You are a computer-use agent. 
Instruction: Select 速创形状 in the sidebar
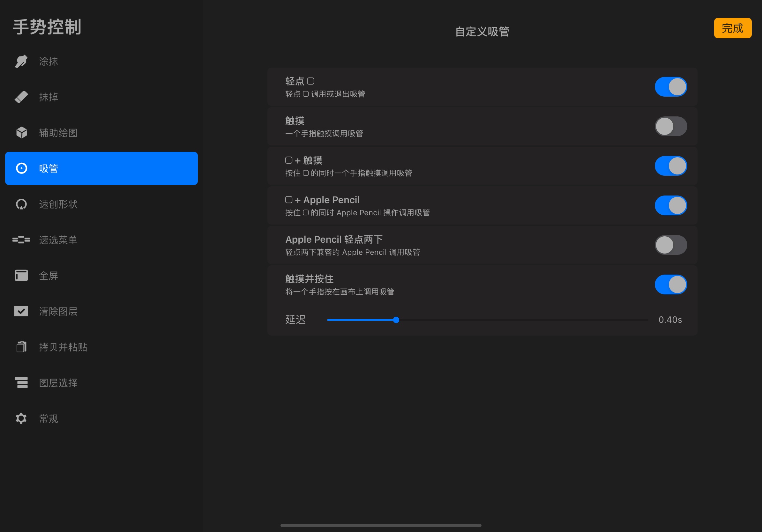coord(101,204)
